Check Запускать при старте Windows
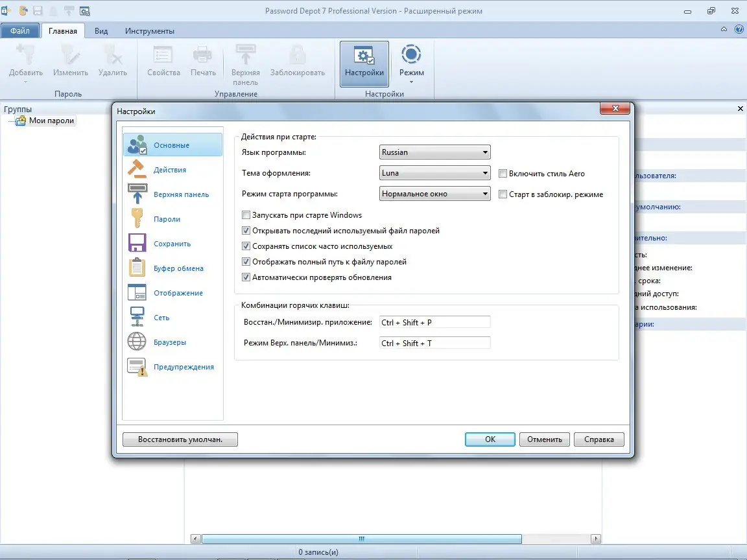This screenshot has height=560, width=747. [x=246, y=215]
